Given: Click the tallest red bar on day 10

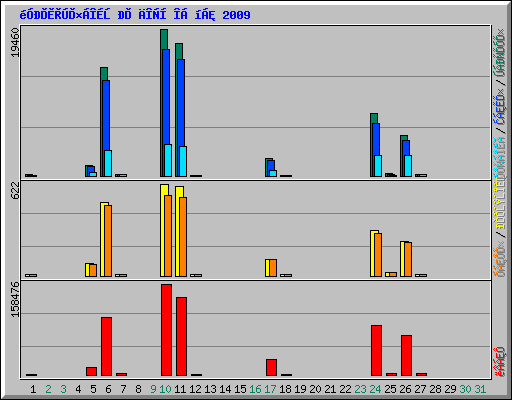Looking at the screenshot, I should tap(166, 330).
